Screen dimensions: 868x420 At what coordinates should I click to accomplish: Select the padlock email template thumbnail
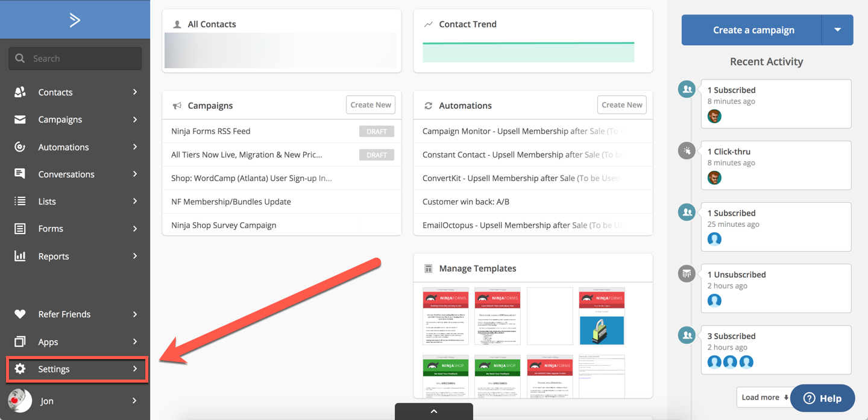tap(601, 316)
